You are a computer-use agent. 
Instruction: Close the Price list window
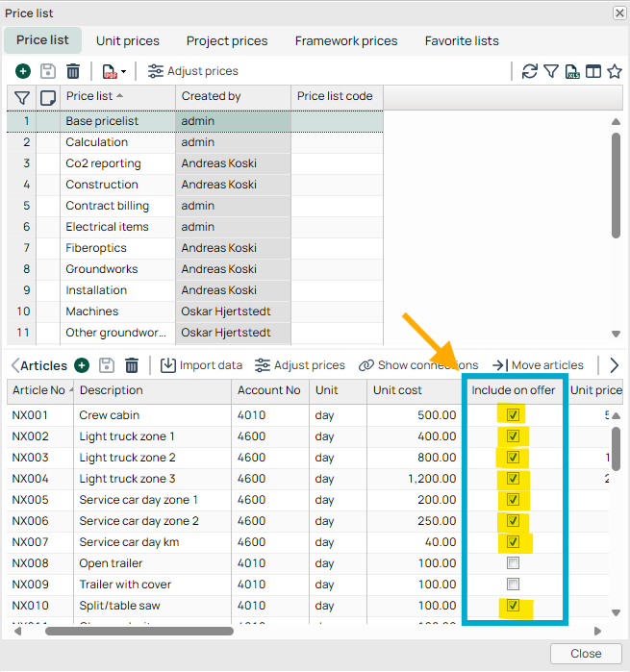pos(619,13)
